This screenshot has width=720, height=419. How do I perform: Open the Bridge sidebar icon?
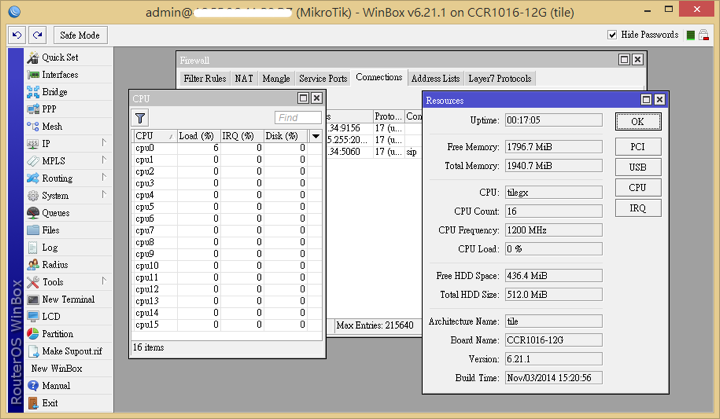[x=33, y=92]
